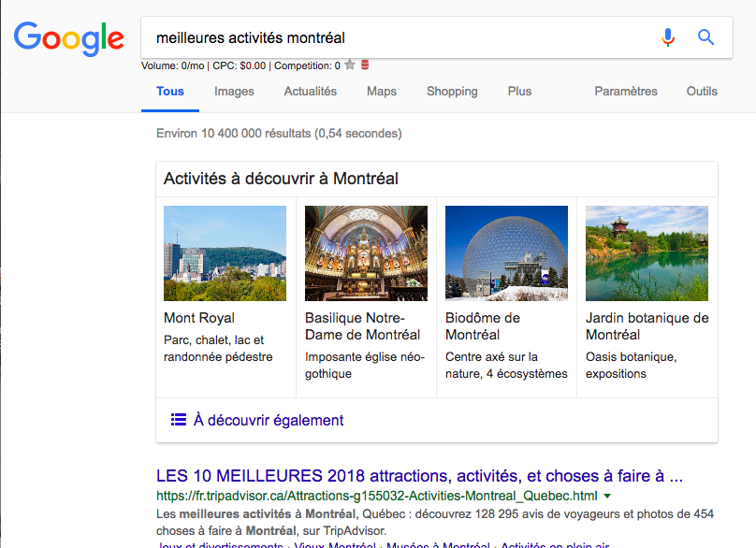Submit search using the magnifying glass icon
The width and height of the screenshot is (756, 548).
click(x=705, y=37)
